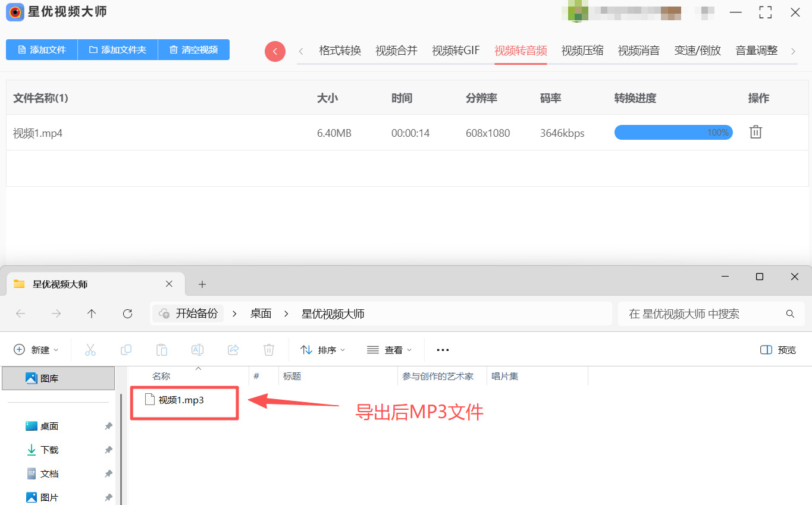Go up one folder level in Explorer

tap(92, 313)
